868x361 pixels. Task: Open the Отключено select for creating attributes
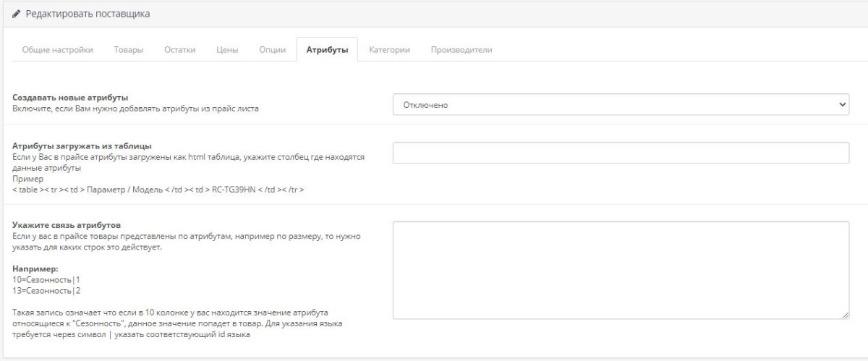click(x=621, y=105)
